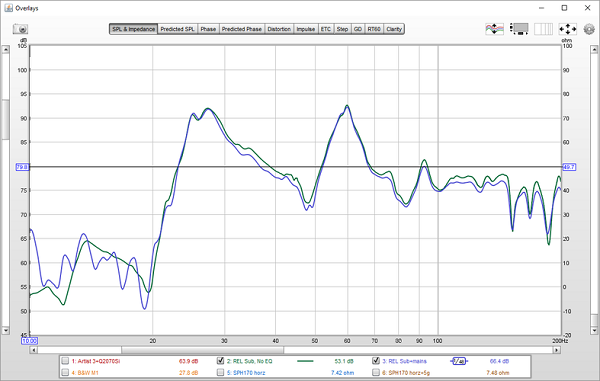The image size is (600, 381).
Task: Click left vertical scrollbar thumb
Action: click(x=5, y=120)
